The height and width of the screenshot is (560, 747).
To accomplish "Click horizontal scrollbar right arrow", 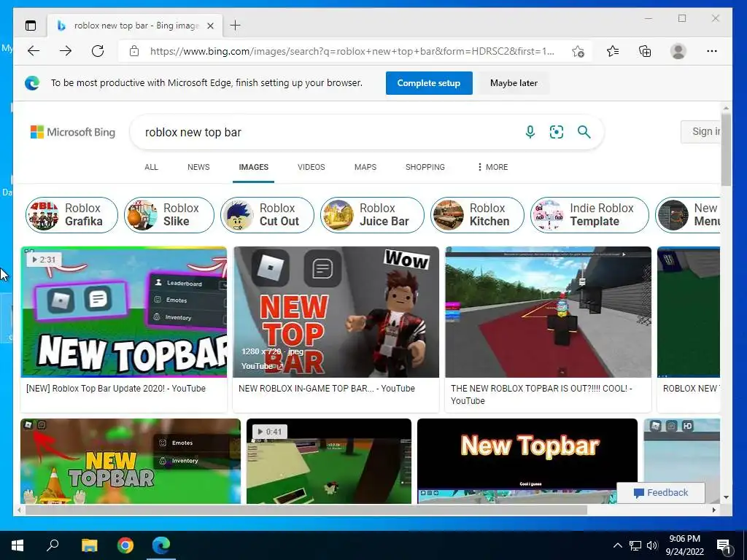I will click(x=713, y=510).
